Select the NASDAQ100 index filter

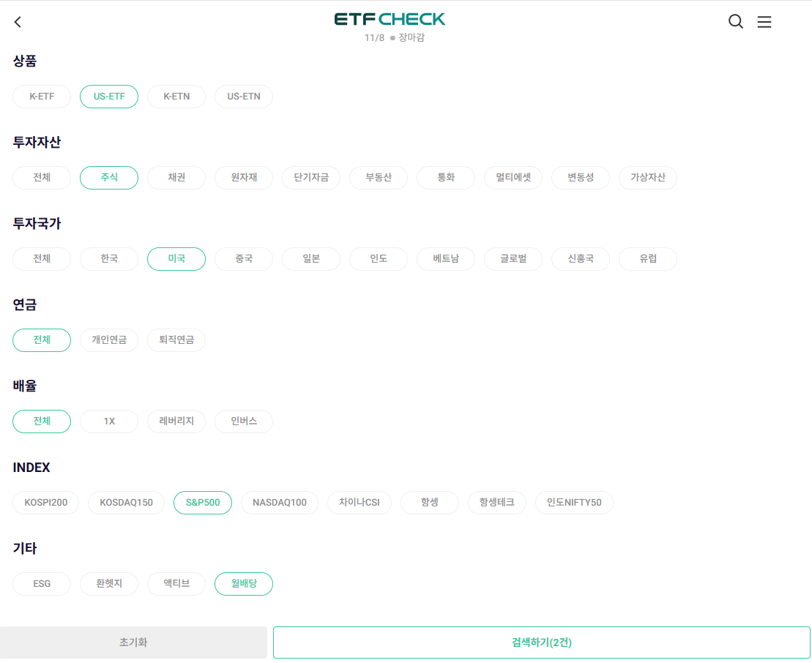tap(279, 502)
